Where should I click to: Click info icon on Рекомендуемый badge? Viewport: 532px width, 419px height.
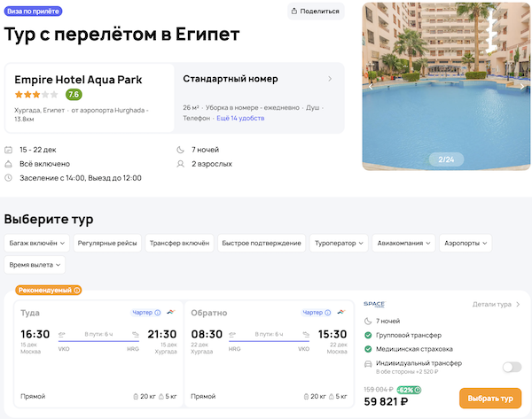[x=77, y=290]
